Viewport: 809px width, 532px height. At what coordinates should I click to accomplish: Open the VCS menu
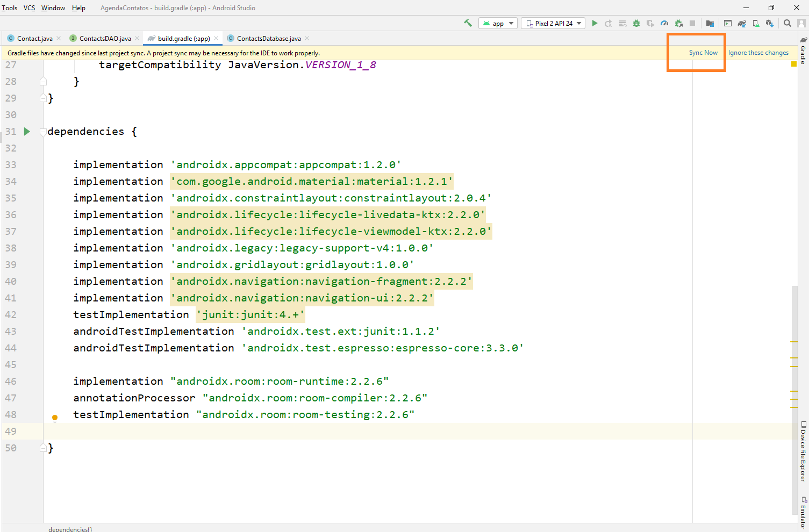(29, 8)
